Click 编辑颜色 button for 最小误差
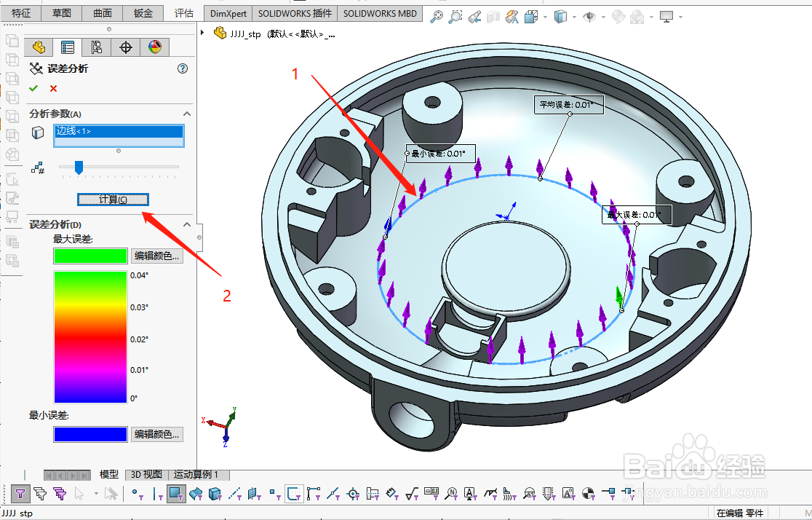This screenshot has height=520, width=812. 157,434
